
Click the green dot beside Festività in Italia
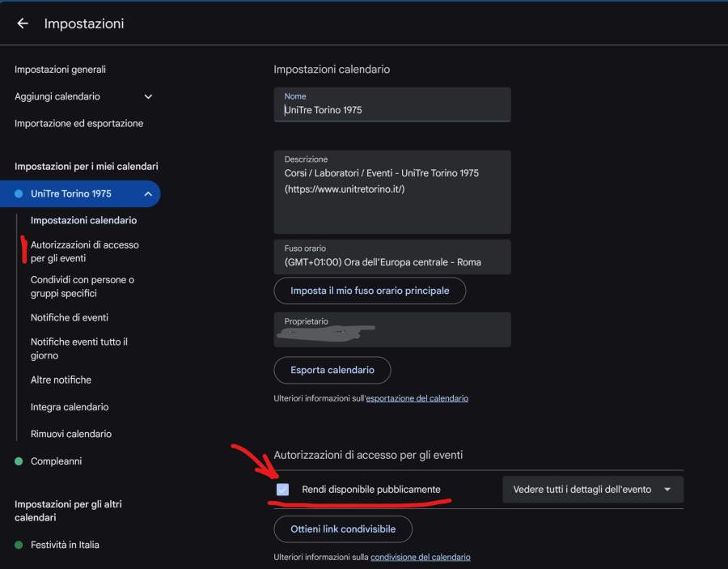click(x=19, y=545)
